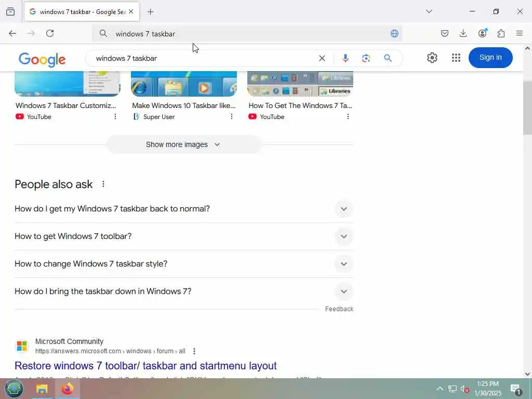Image resolution: width=532 pixels, height=399 pixels.
Task: Expand How to change Windows 7 taskbar style?
Action: (184, 263)
